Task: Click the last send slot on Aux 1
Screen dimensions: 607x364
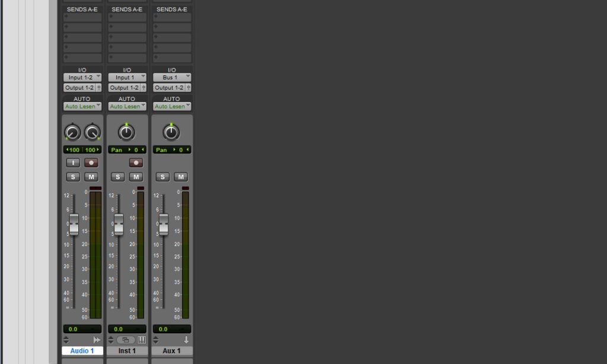Action: (172, 58)
